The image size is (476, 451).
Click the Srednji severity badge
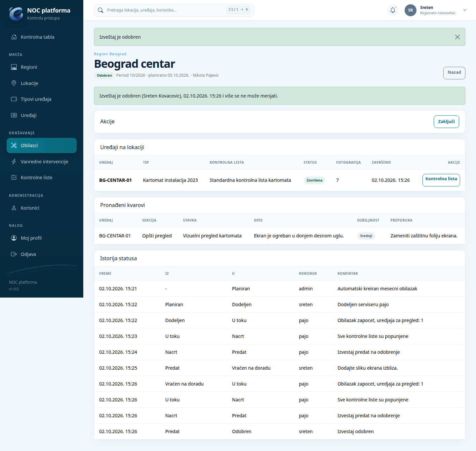[x=366, y=236]
